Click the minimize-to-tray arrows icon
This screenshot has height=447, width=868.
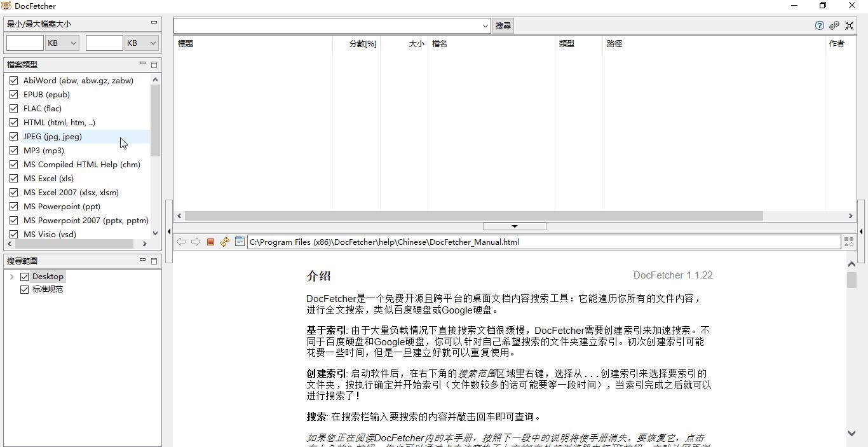coord(850,25)
